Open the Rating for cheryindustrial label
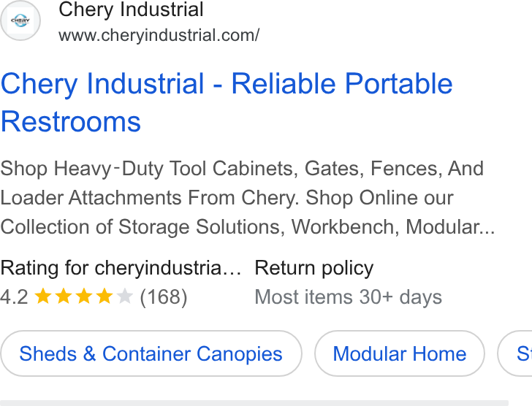 point(121,268)
